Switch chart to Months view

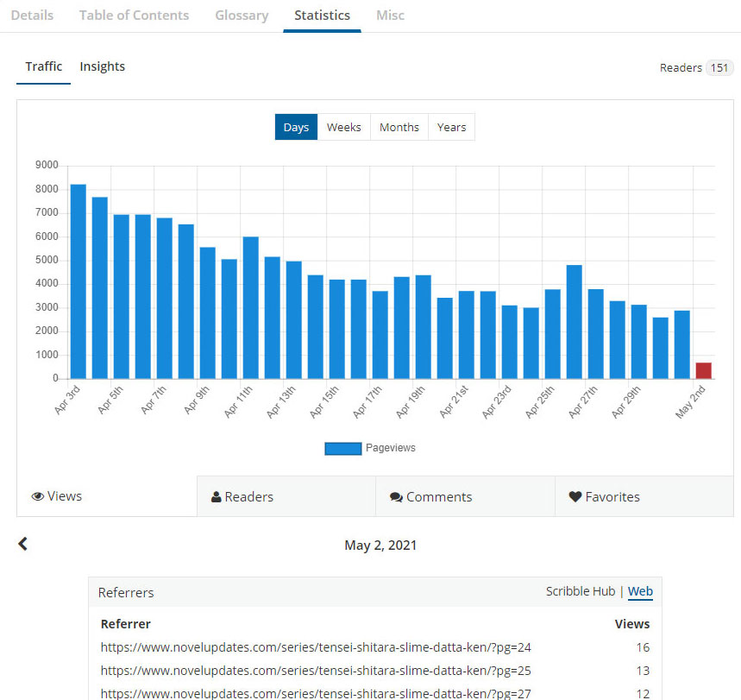pyautogui.click(x=399, y=127)
